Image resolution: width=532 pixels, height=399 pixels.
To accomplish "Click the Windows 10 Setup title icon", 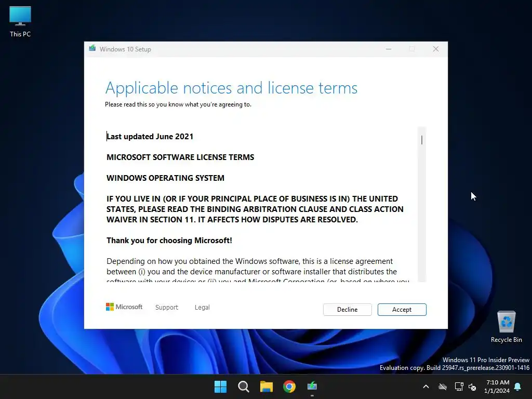I will [x=92, y=48].
